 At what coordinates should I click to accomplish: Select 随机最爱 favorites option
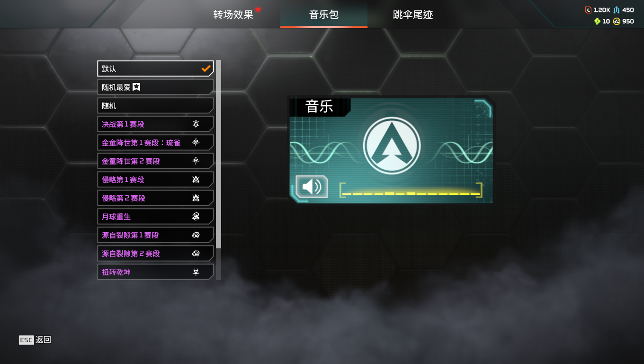click(x=155, y=87)
